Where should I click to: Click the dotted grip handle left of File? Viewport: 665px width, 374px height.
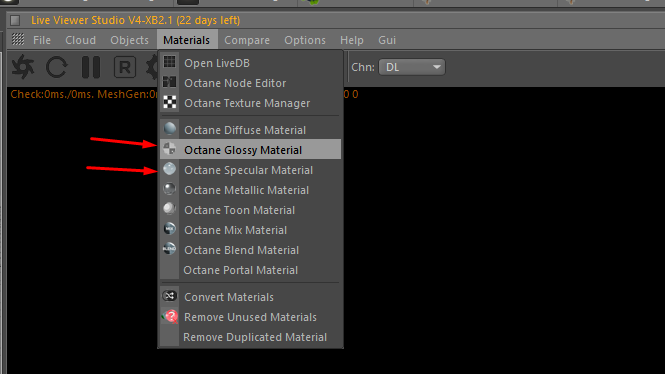tap(18, 39)
